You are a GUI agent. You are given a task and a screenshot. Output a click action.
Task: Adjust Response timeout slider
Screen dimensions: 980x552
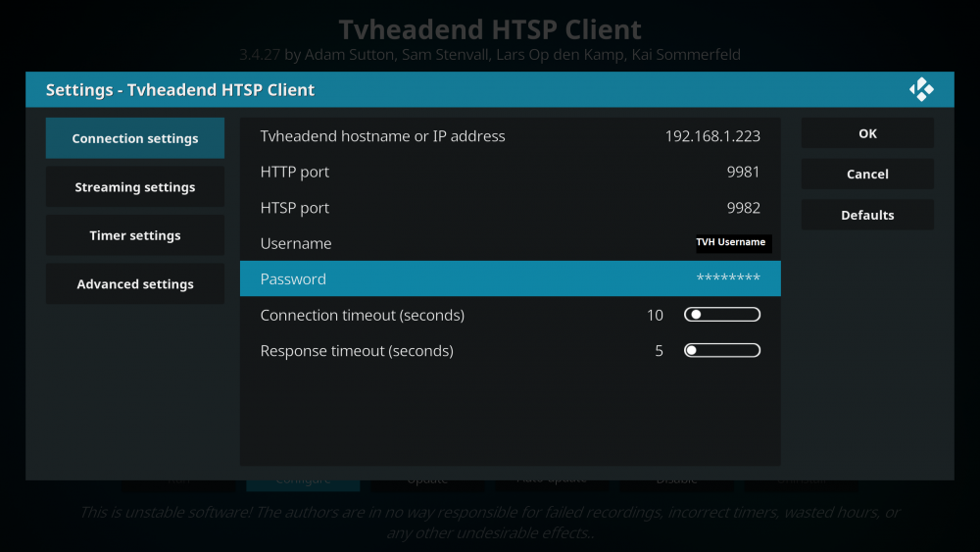[722, 350]
